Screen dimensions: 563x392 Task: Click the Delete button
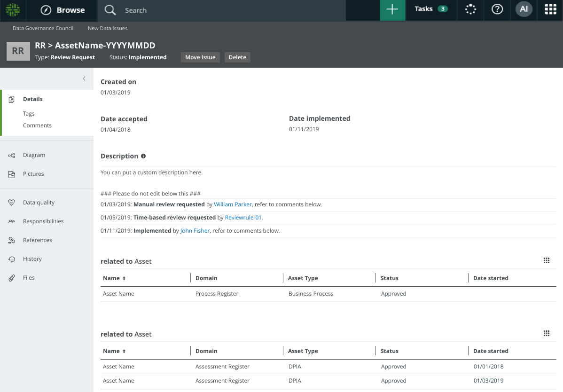click(237, 57)
